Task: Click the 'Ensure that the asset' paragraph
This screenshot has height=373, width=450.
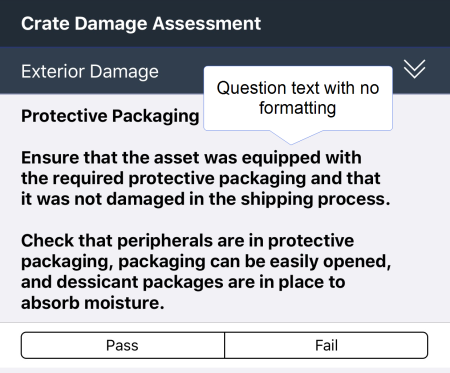Action: (206, 178)
